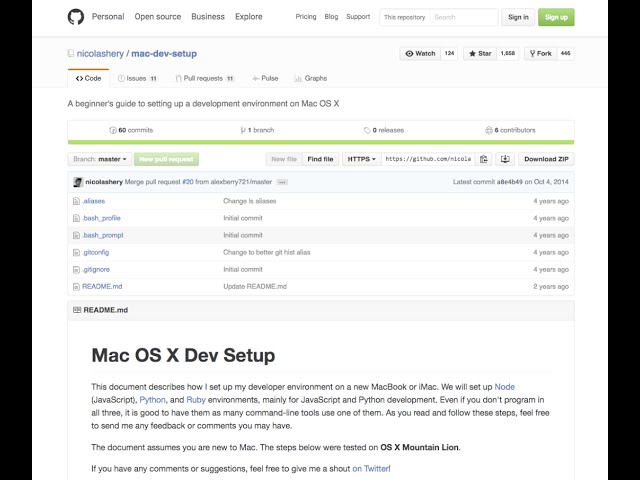Follow the Node link in README
640x480 pixels.
tap(504, 387)
